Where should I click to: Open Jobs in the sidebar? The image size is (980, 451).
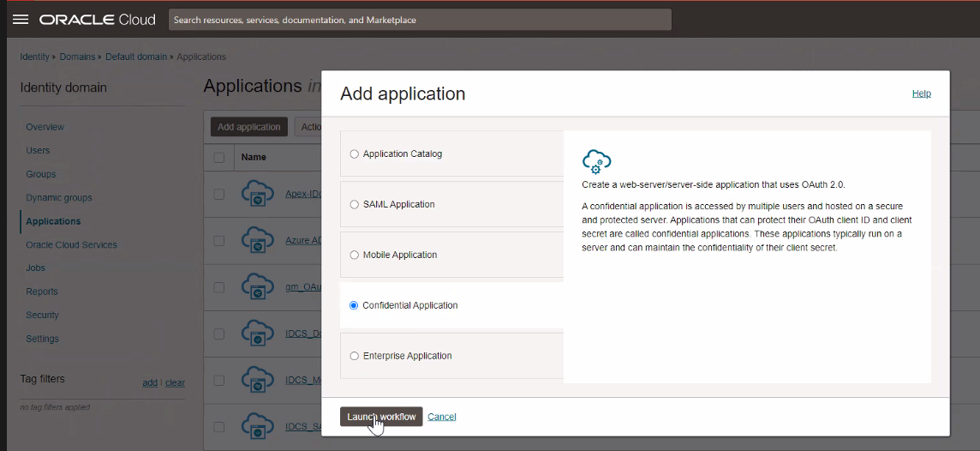36,268
